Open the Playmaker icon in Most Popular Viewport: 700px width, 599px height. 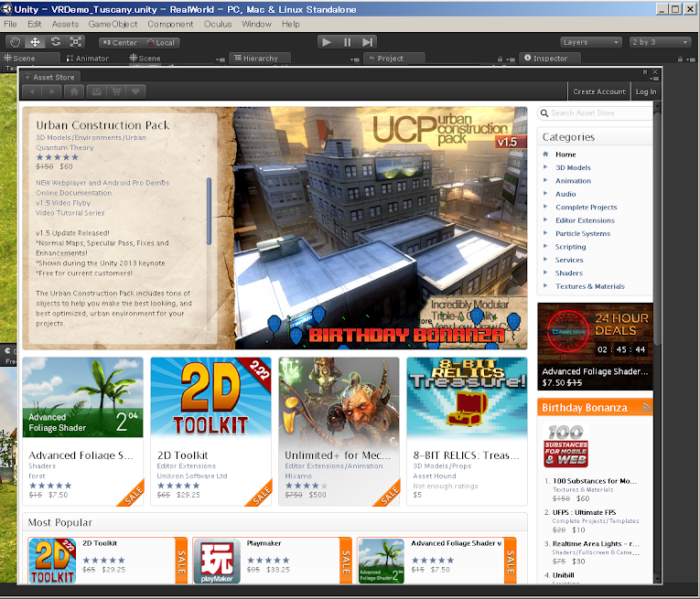tap(217, 562)
